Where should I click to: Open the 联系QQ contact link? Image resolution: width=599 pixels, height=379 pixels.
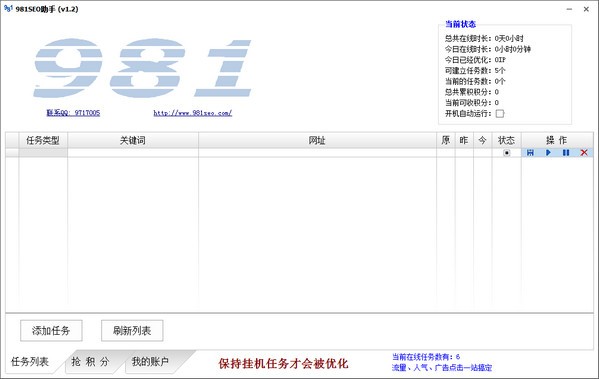point(73,113)
